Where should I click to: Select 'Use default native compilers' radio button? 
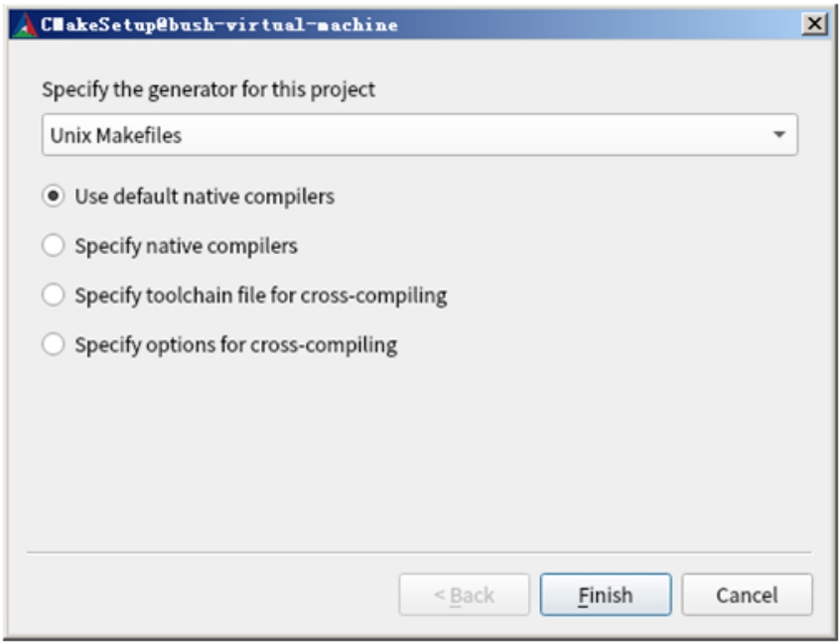click(54, 196)
